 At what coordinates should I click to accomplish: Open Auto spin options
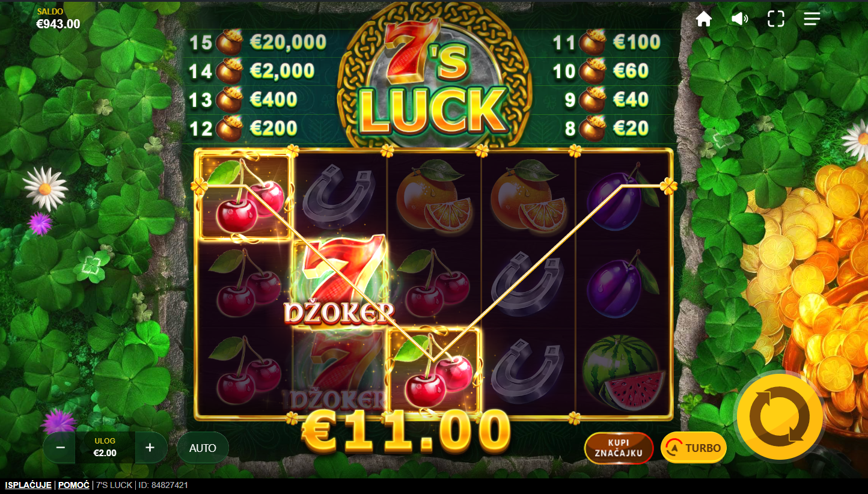coord(203,448)
